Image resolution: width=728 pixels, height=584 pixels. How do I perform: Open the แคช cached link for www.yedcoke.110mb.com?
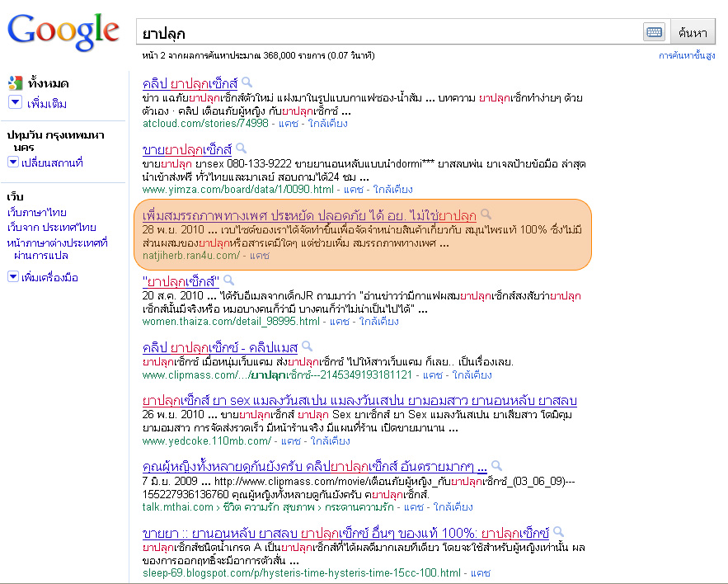click(x=291, y=440)
